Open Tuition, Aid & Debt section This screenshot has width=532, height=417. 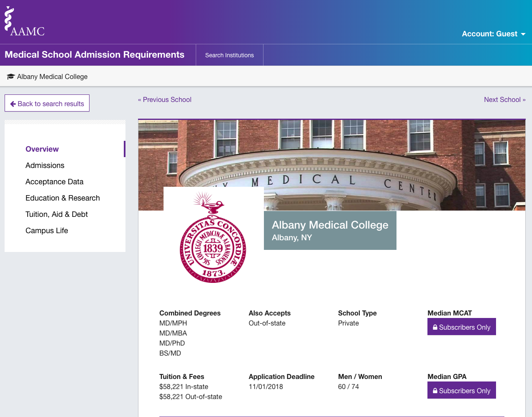pyautogui.click(x=56, y=214)
